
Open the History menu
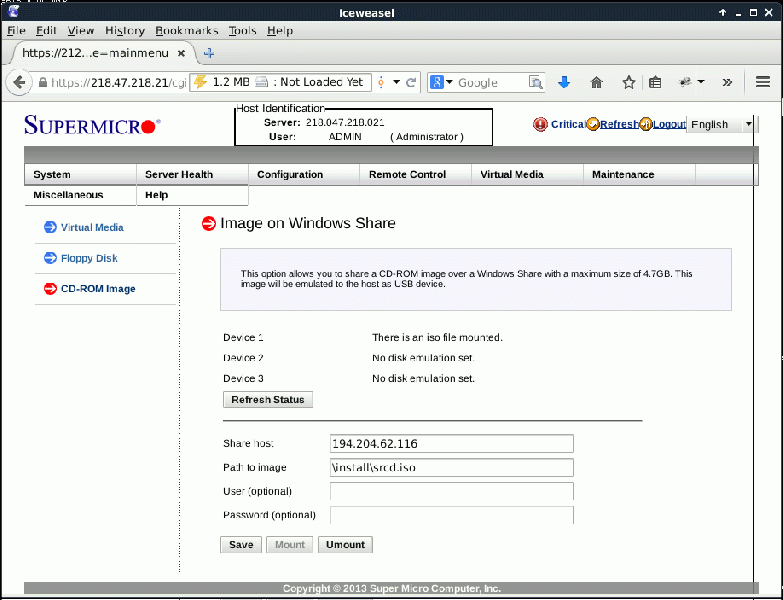(125, 31)
